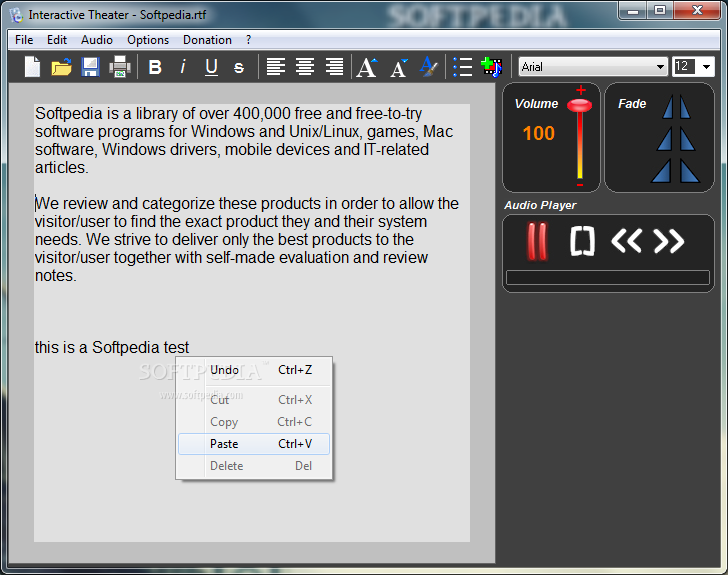Choose Undo from the context menu
728x575 pixels.
(254, 370)
